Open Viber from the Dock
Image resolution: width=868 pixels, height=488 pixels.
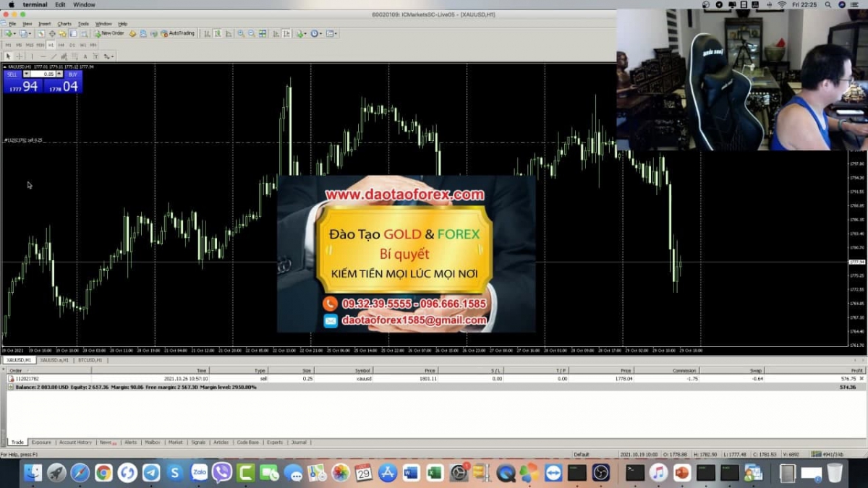click(222, 473)
